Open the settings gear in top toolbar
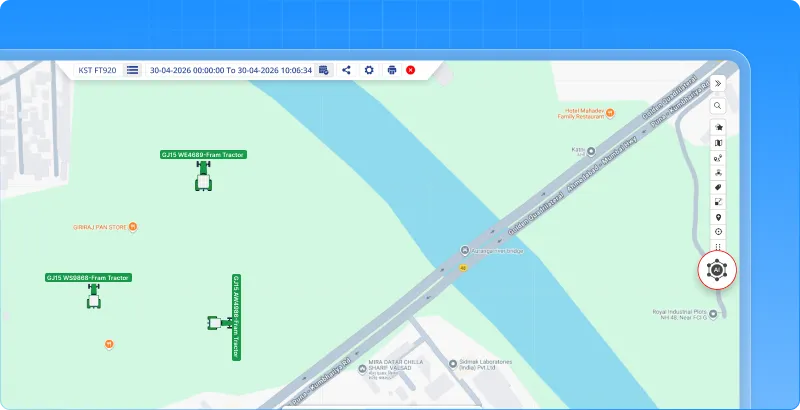 point(369,70)
